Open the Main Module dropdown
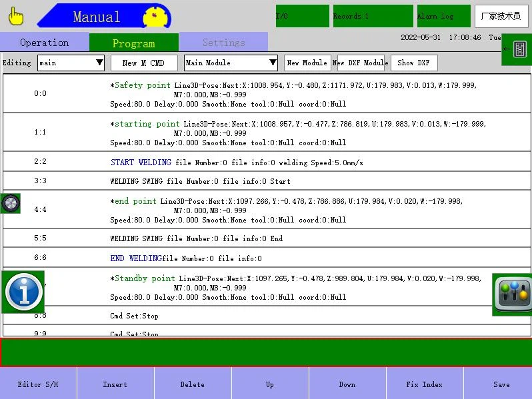This screenshot has height=399, width=532. (231, 63)
